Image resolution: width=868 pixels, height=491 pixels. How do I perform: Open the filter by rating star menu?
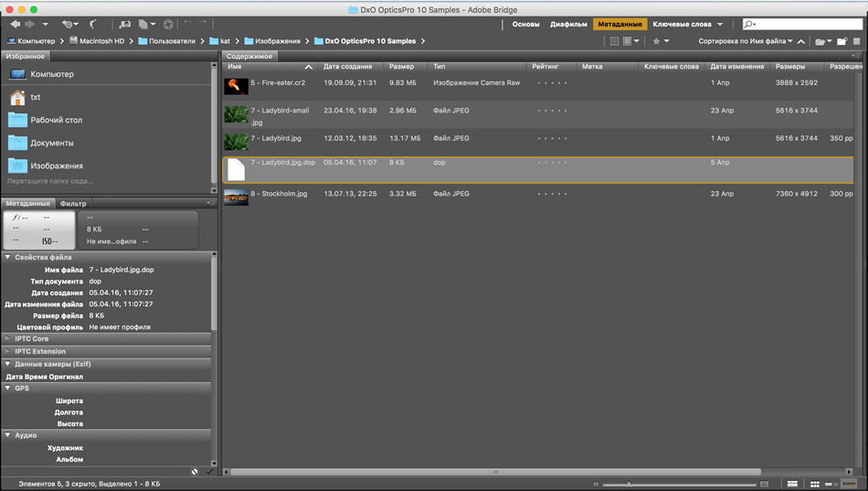click(x=661, y=41)
